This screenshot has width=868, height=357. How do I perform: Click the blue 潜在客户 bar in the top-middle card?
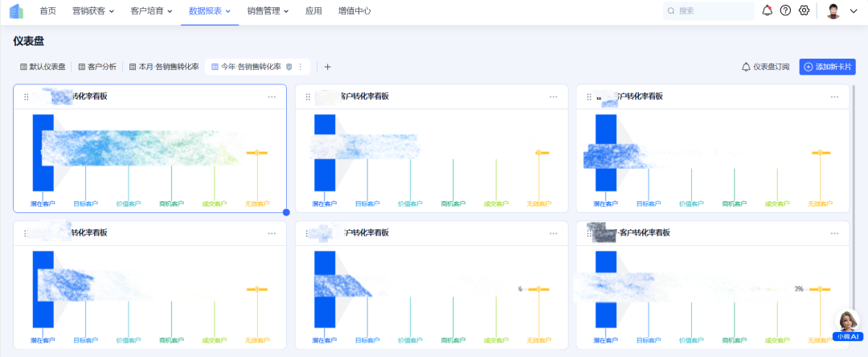pyautogui.click(x=325, y=153)
